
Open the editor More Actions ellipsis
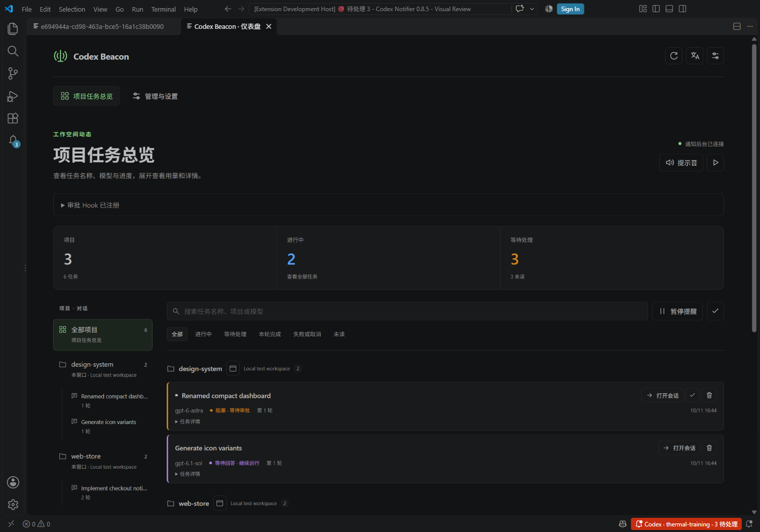[750, 26]
